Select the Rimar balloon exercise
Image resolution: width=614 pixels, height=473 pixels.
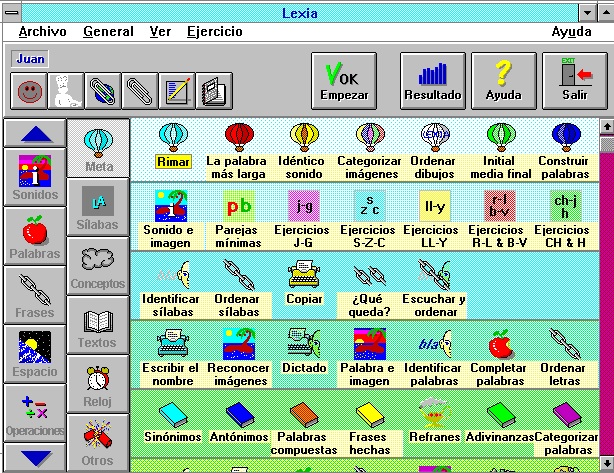click(x=173, y=146)
